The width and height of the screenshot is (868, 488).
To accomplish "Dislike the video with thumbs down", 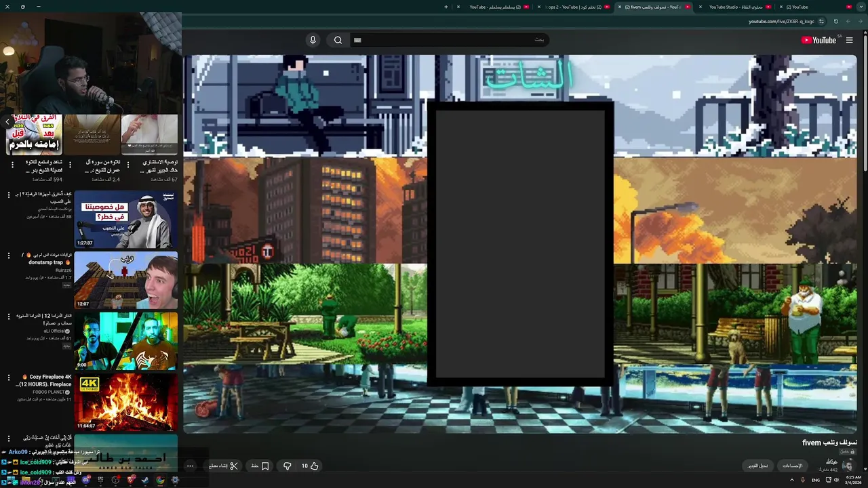I will tap(287, 466).
